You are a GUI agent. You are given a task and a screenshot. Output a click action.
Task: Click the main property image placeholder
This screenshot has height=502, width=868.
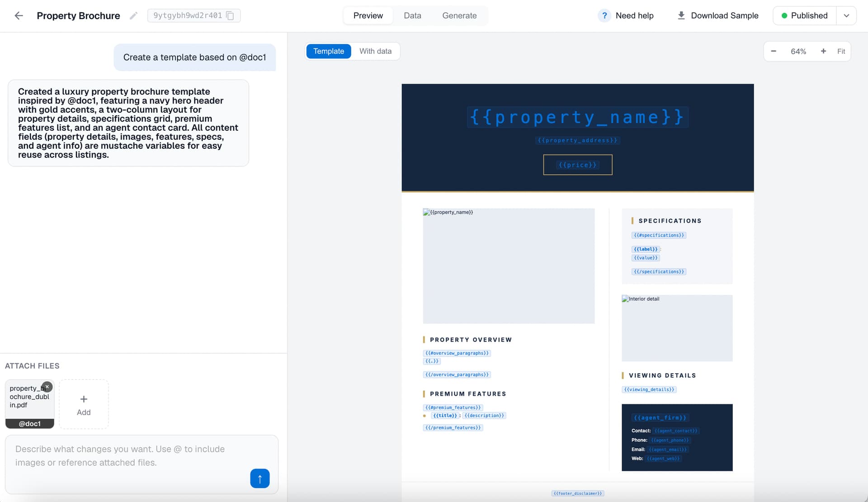coord(509,266)
